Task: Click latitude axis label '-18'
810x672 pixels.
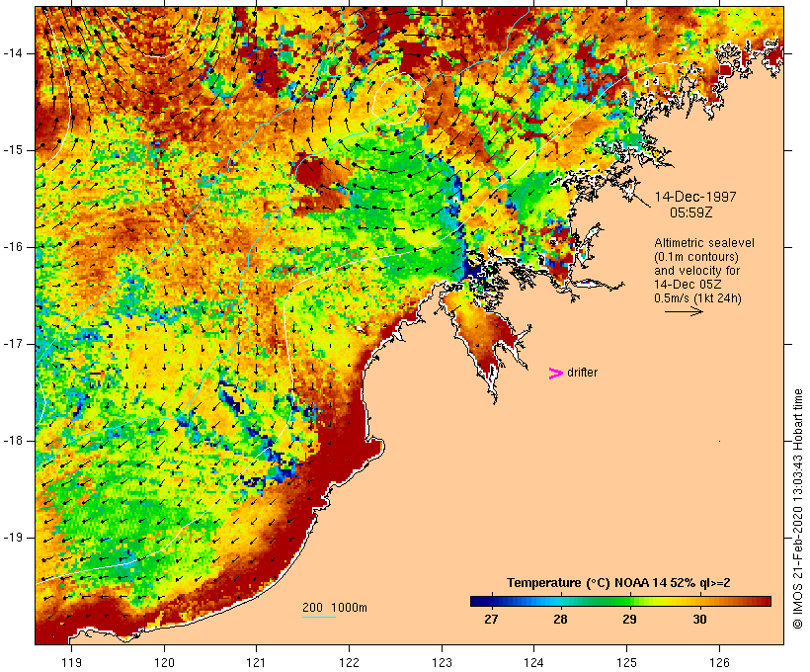Action: pos(13,441)
